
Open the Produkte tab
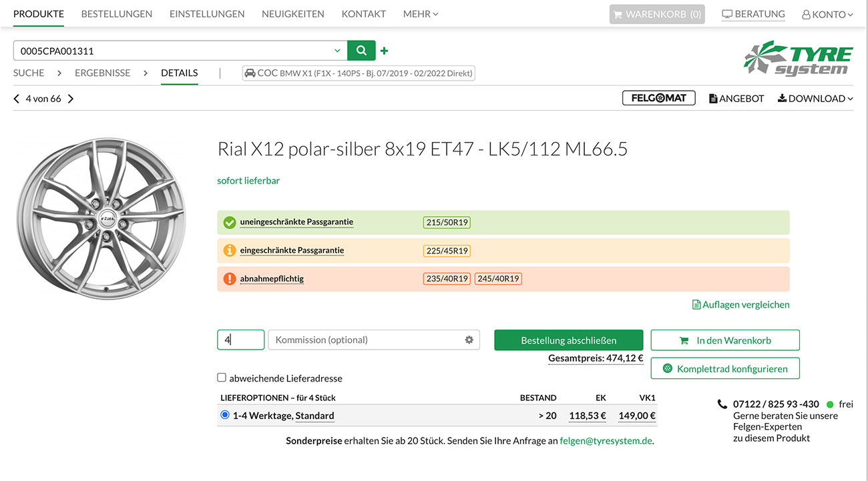point(39,14)
